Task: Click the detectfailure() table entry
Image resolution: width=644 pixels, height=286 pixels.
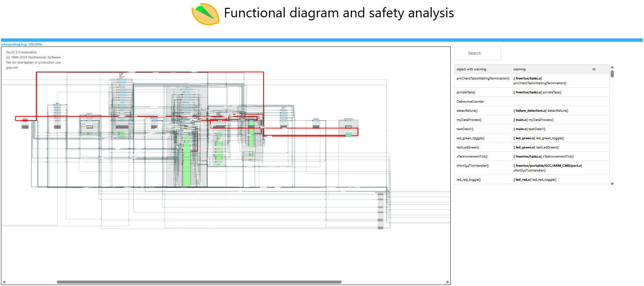Action: (467, 111)
